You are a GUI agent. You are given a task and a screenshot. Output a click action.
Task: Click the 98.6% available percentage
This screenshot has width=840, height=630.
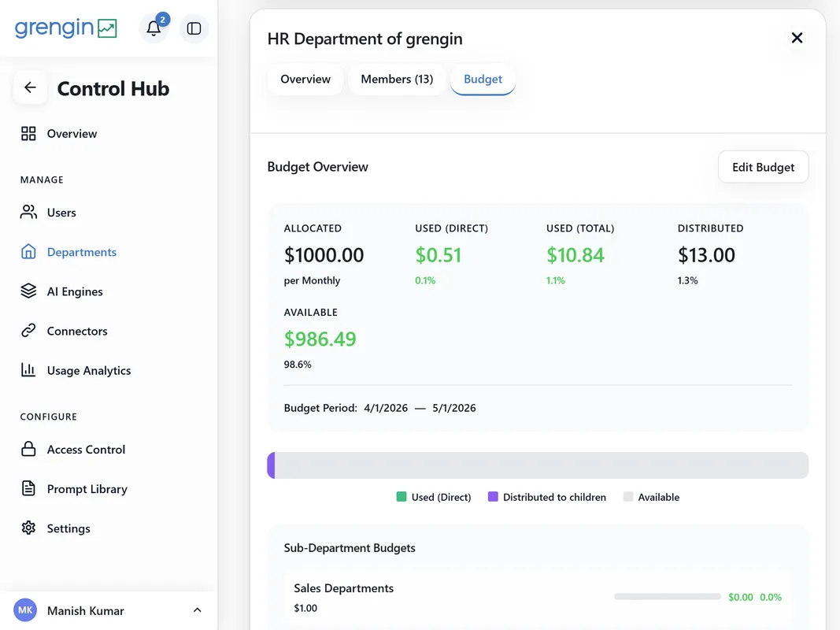tap(298, 365)
